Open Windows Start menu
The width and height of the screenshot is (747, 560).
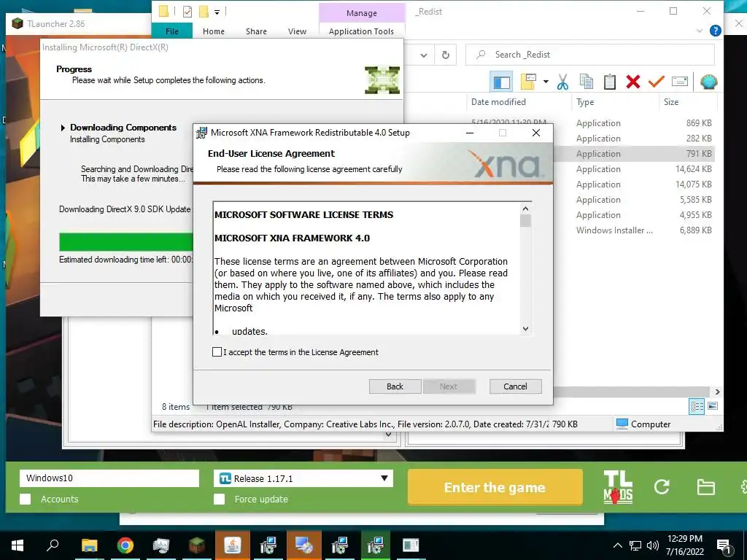tap(18, 545)
